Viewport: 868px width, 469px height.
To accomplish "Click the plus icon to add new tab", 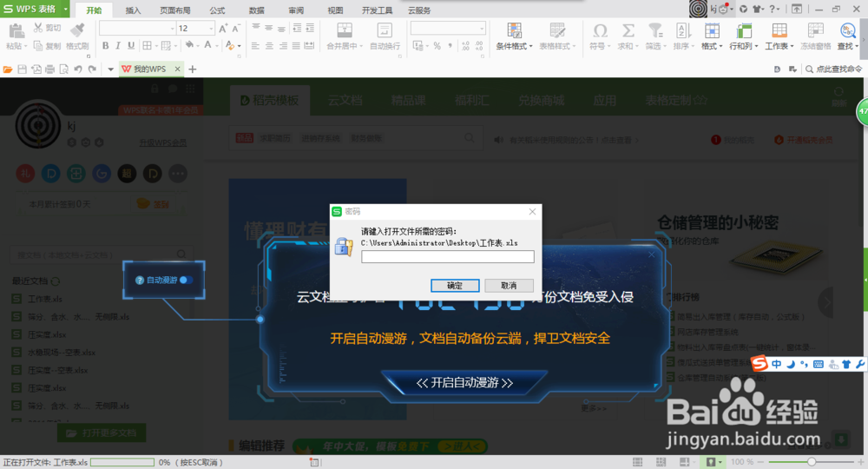I will [x=193, y=69].
